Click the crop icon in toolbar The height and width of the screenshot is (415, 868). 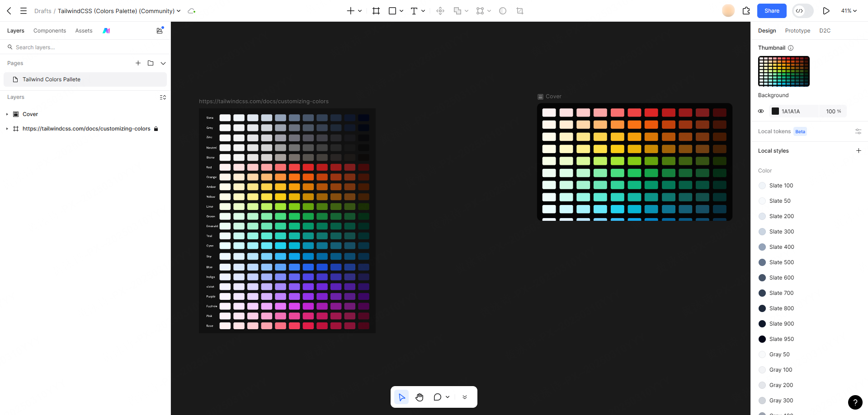520,11
